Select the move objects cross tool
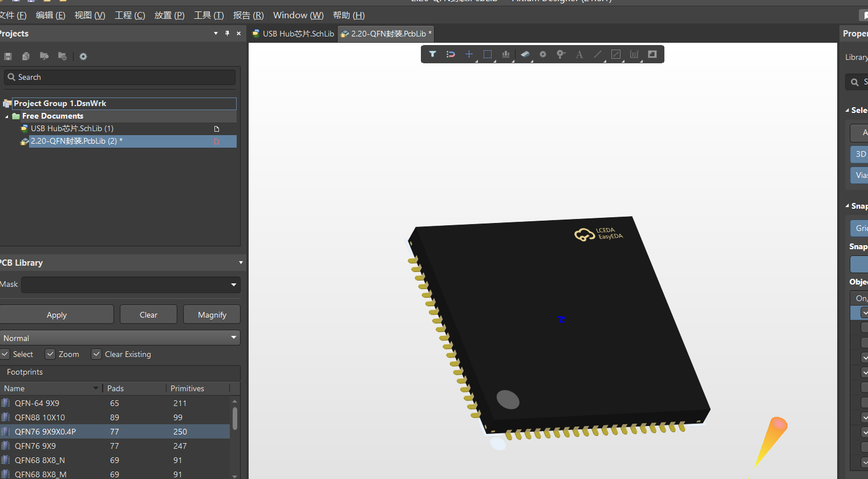The image size is (868, 479). 469,54
